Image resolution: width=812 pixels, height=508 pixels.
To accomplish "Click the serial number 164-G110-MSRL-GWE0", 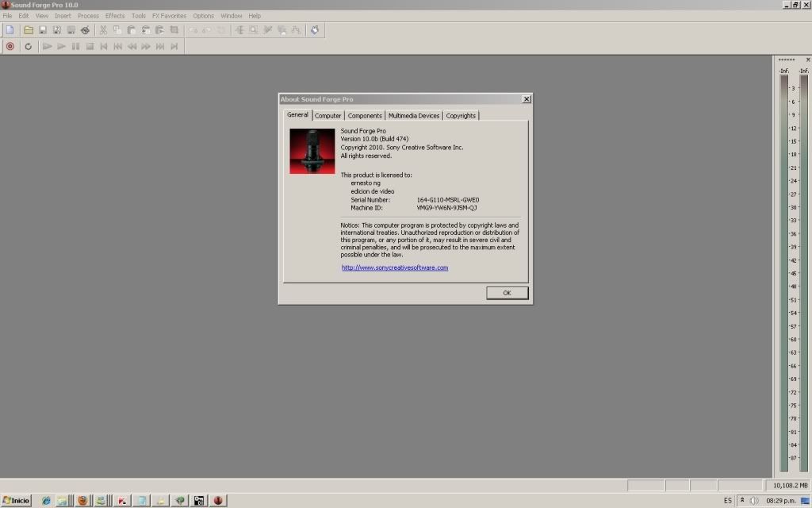I will 448,199.
